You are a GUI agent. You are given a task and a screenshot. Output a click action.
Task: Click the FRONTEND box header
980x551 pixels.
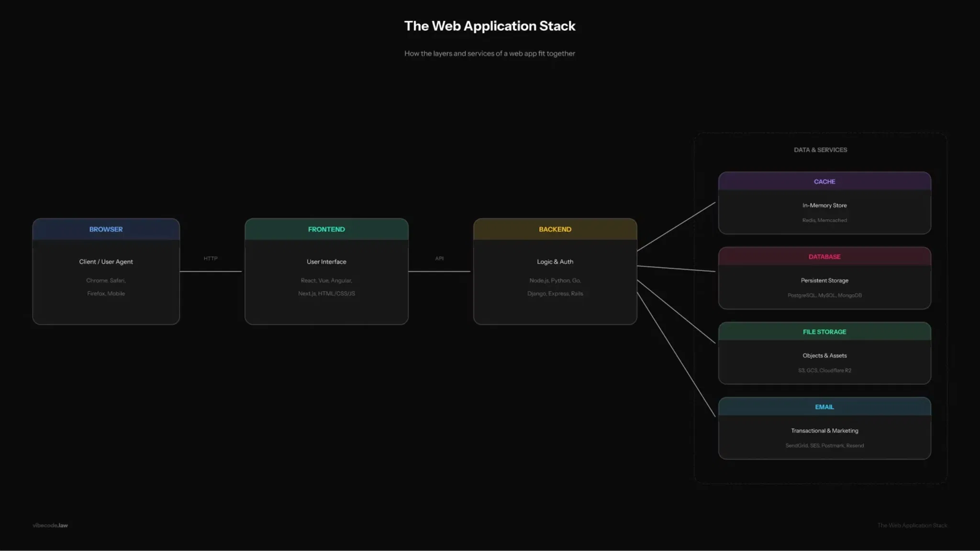click(x=326, y=229)
